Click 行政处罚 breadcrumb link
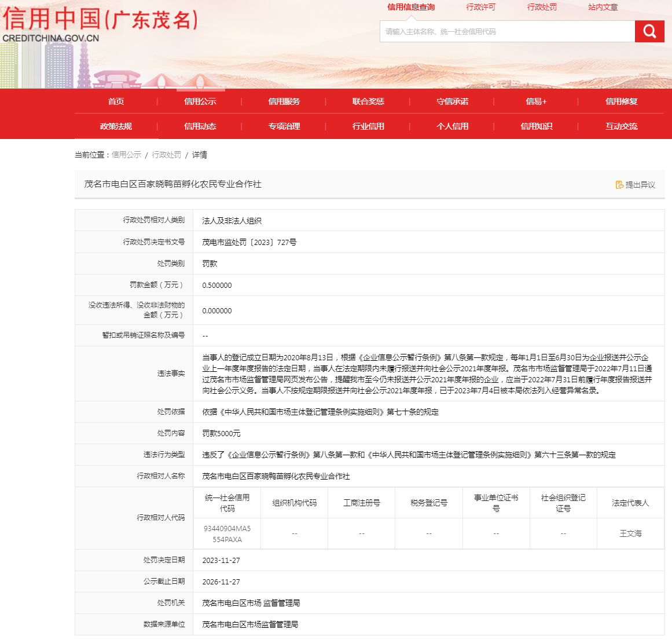This screenshot has width=672, height=640. point(166,155)
